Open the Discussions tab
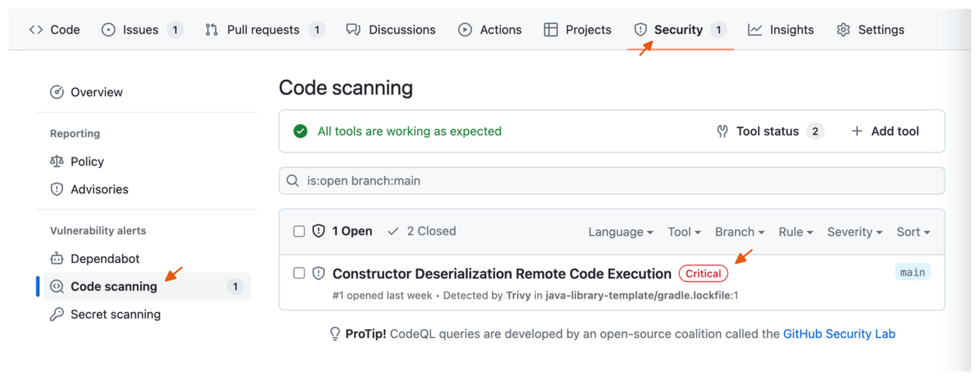 [x=391, y=30]
